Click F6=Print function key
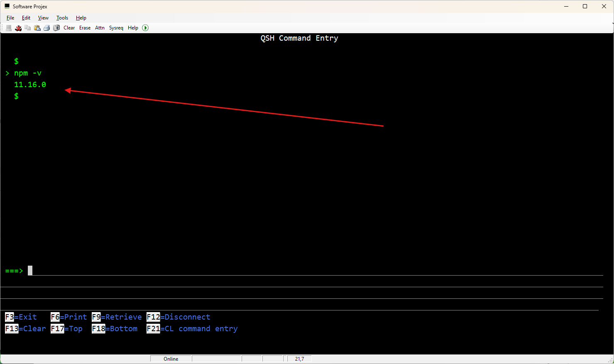This screenshot has height=364, width=614. pos(69,317)
